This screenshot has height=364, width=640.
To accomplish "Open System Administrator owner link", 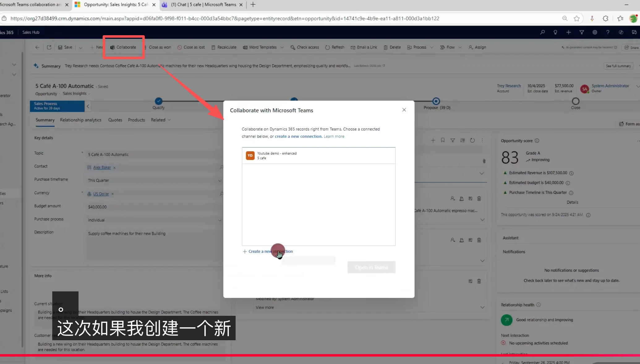I will 610,86.
